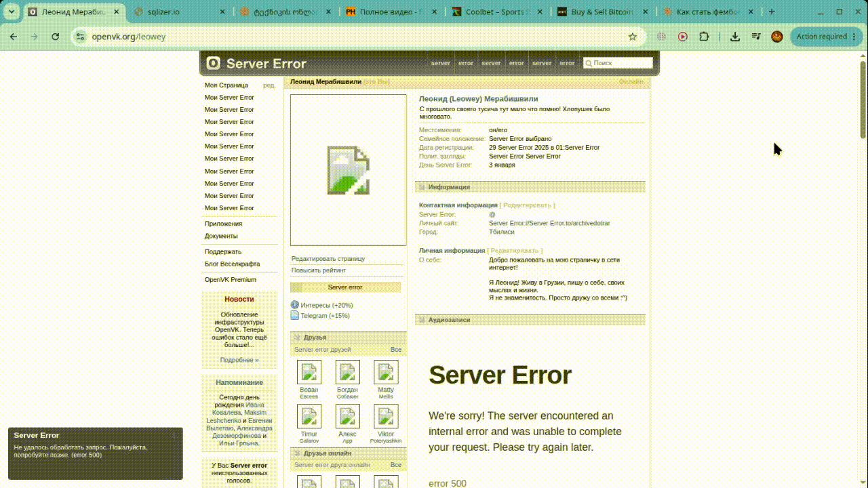The image size is (868, 488).
Task: Click Подробнее » in the Новости box
Action: [239, 360]
